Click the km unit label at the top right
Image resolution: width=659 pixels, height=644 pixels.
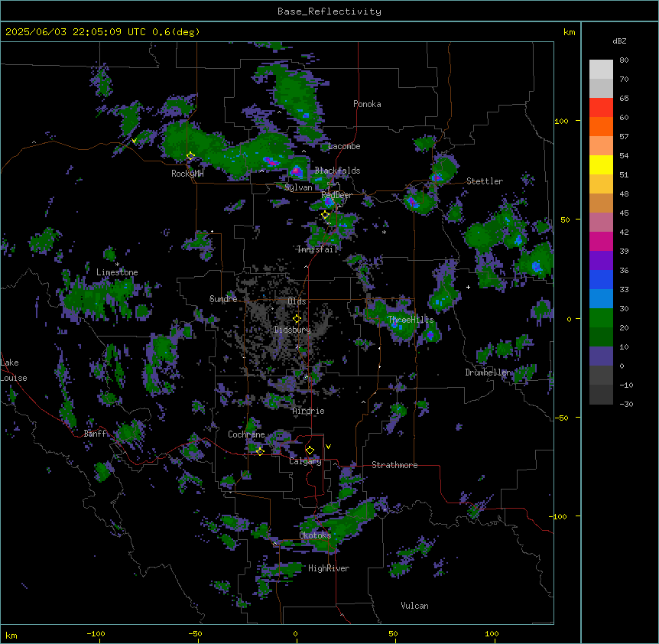click(569, 32)
